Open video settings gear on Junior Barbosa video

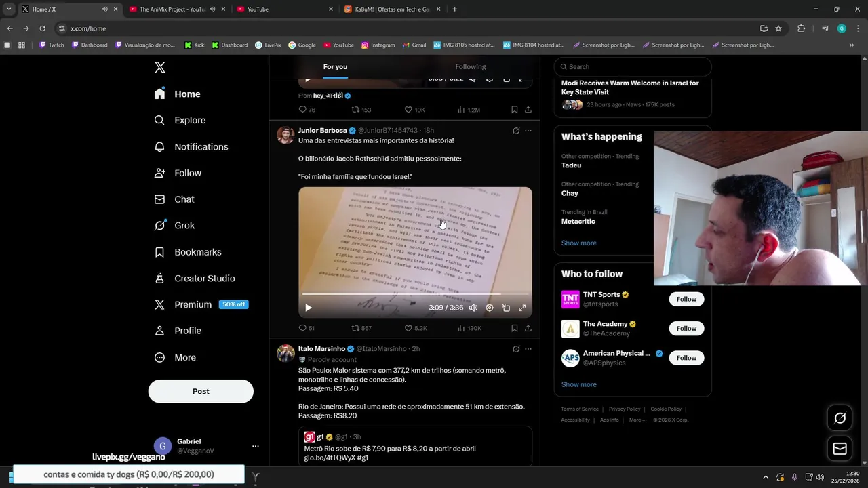(x=490, y=308)
